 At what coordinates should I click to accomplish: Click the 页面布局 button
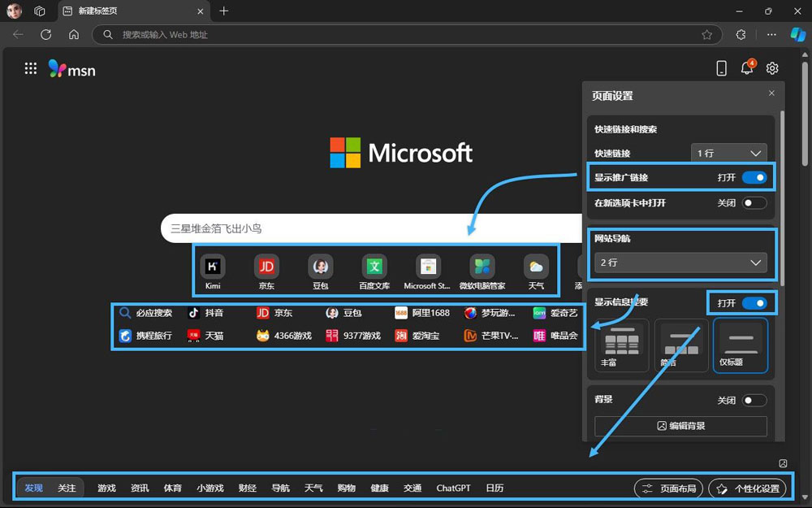[x=668, y=488]
